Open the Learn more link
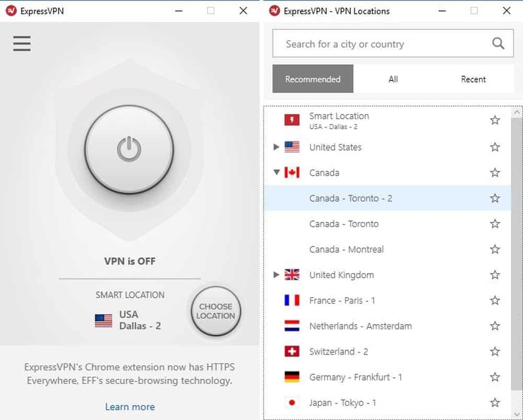 [x=130, y=406]
